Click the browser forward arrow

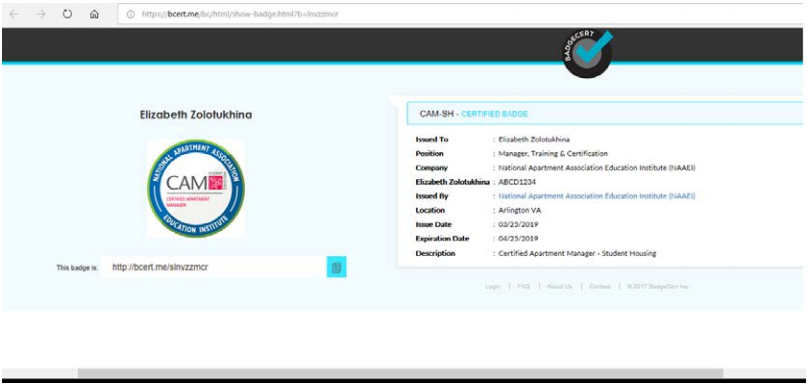(40, 14)
